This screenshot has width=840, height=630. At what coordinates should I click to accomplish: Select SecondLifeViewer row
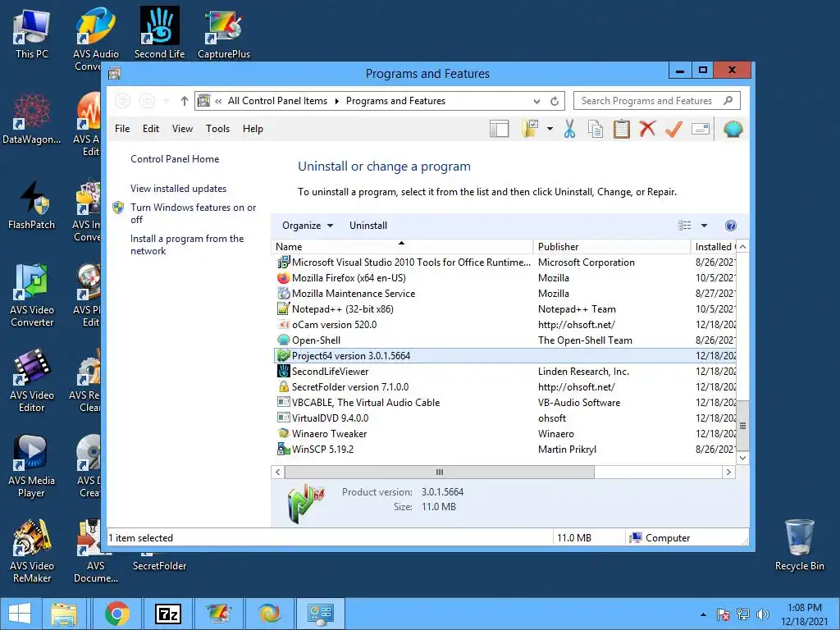(504, 372)
